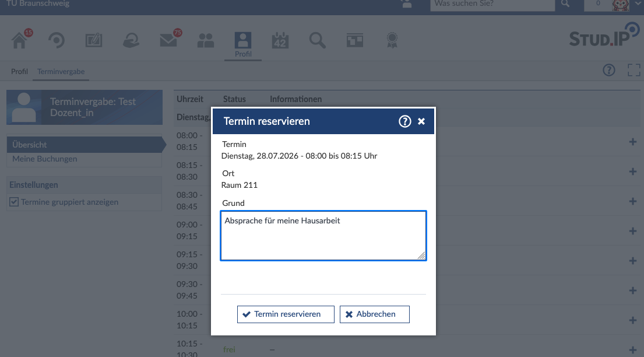Open the Community people icon
The image size is (644, 357).
[205, 40]
